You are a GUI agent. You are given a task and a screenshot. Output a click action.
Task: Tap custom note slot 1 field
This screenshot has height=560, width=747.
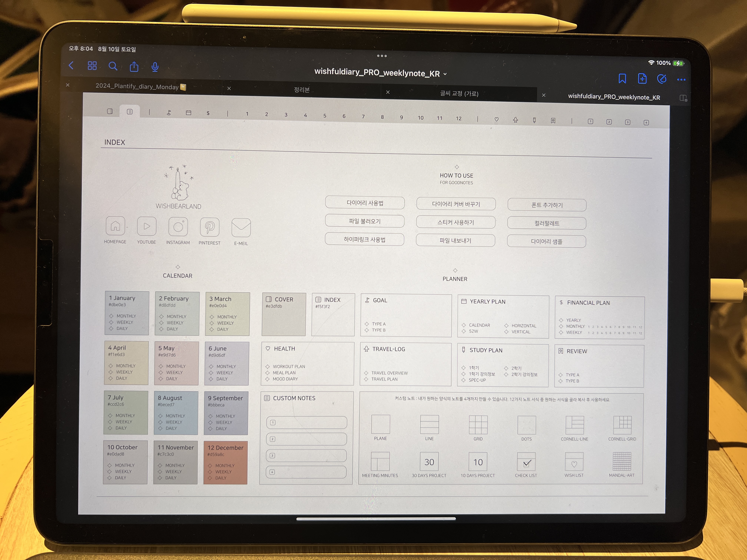pos(307,422)
